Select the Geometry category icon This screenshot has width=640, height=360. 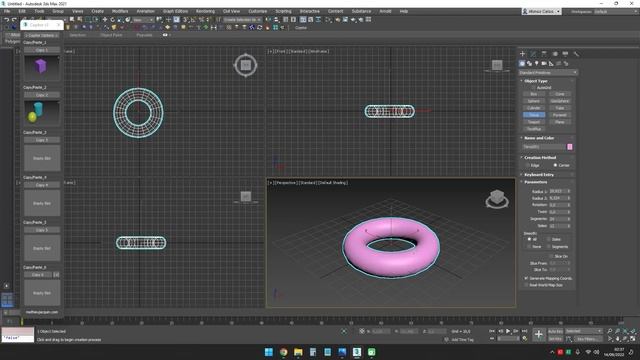pyautogui.click(x=522, y=63)
